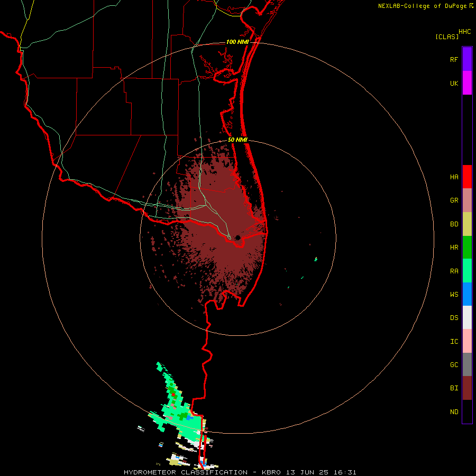Click the "GR" legend label
Viewport: 476px width, 476px height.
tap(454, 200)
